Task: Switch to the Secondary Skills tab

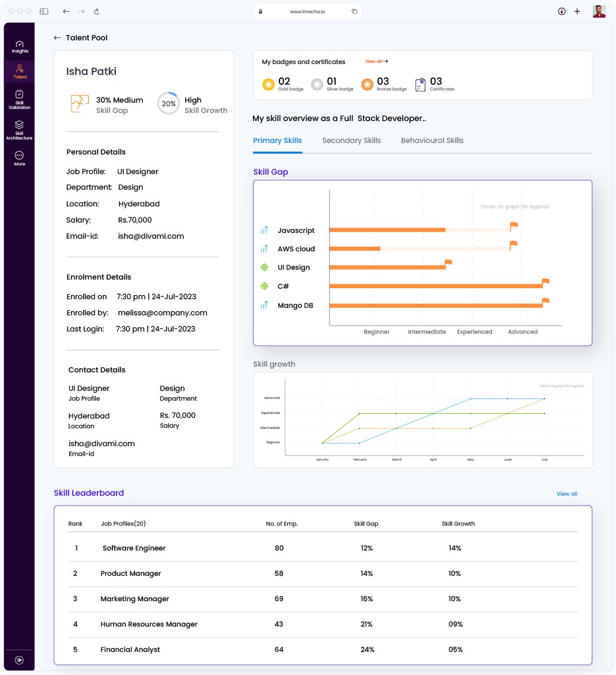Action: pos(352,140)
